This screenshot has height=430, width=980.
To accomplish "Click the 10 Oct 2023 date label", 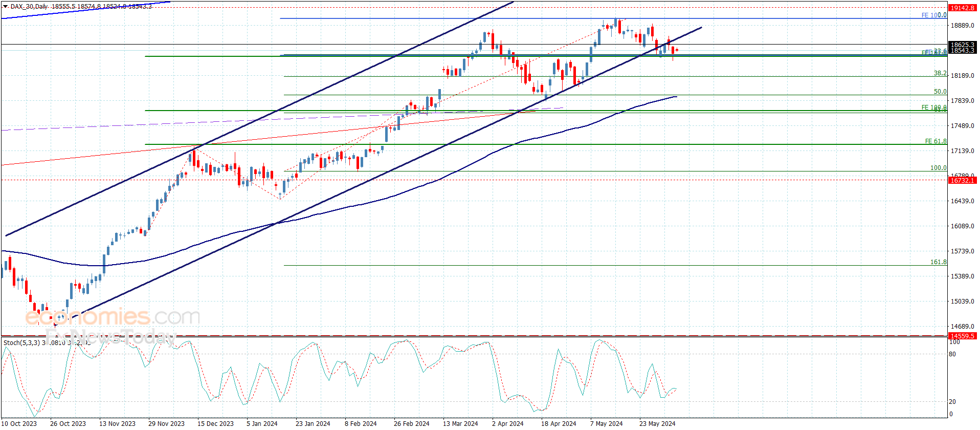I will click(19, 423).
